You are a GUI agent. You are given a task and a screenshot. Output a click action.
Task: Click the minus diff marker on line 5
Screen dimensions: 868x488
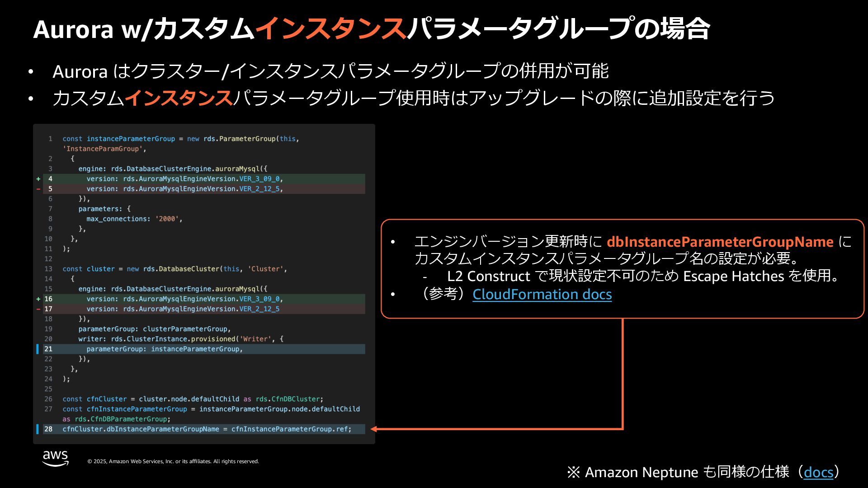(x=38, y=189)
